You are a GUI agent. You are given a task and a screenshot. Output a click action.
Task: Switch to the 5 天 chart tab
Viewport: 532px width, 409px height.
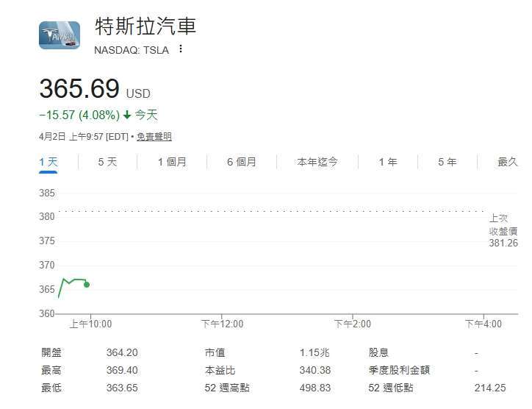tap(107, 162)
